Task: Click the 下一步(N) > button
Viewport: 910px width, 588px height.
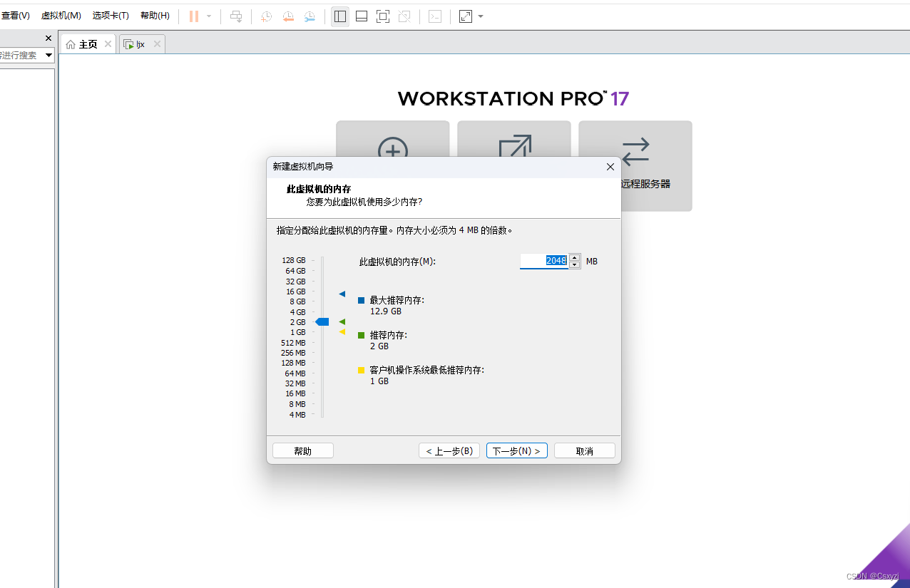Action: [x=517, y=451]
